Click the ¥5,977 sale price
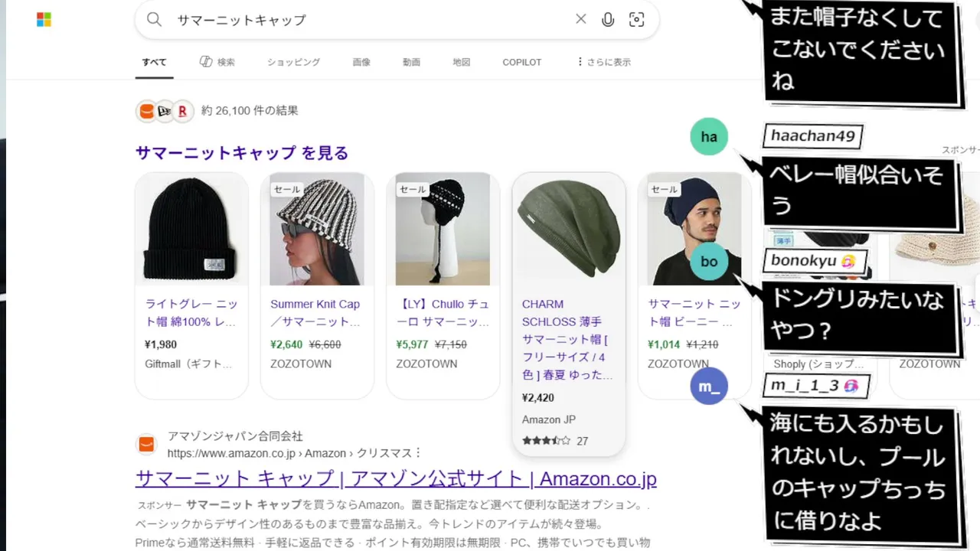Image resolution: width=980 pixels, height=551 pixels. pos(413,344)
